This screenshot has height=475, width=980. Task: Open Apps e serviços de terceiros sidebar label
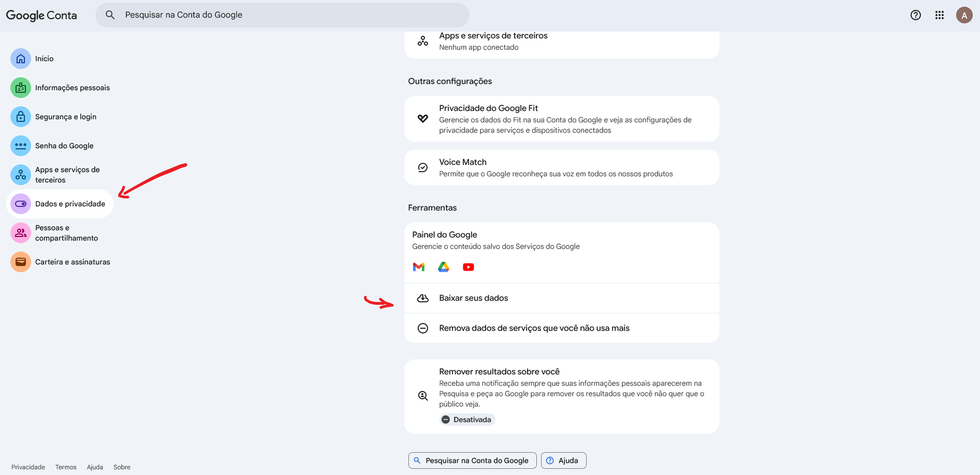pos(67,175)
